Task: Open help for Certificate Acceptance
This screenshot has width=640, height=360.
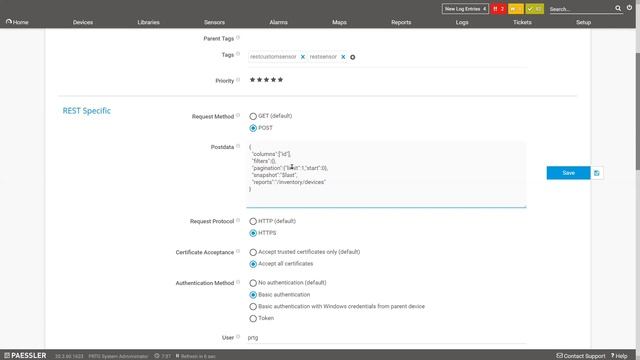Action: coord(238,251)
